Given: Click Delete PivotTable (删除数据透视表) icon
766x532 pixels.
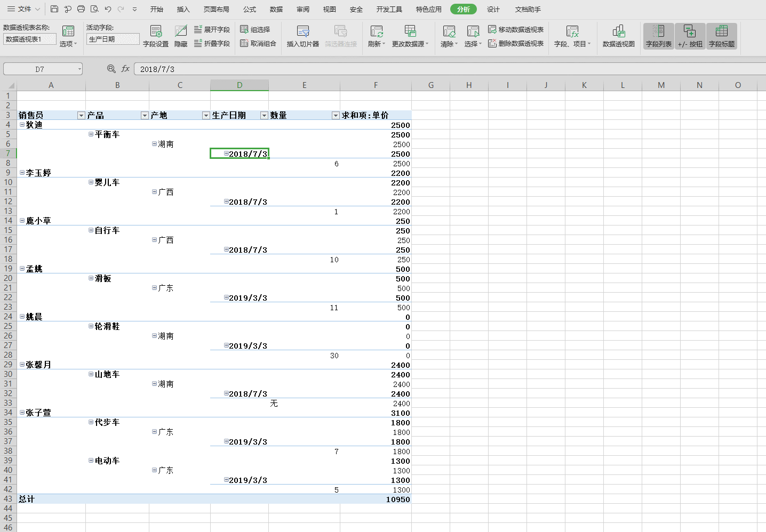Looking at the screenshot, I should tap(492, 43).
